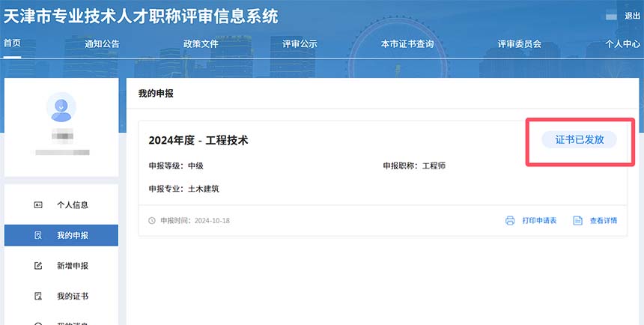644x325 pixels.
Task: Log out using the 退出 link
Action: (x=633, y=16)
